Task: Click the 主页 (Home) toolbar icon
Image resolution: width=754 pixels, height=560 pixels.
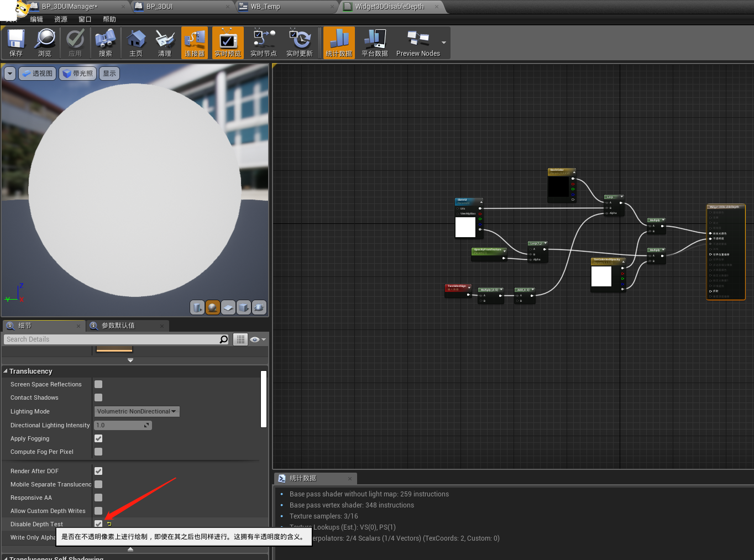Action: click(x=135, y=43)
